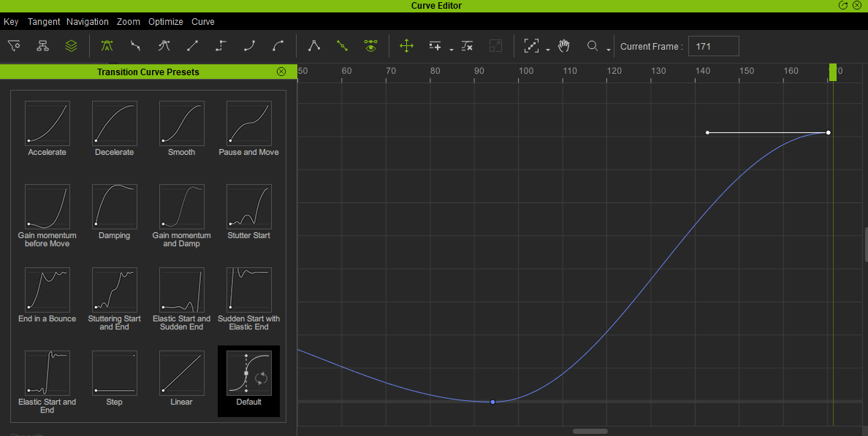Choose the End in a Bounce preset
This screenshot has height=436, width=868.
pyautogui.click(x=47, y=291)
